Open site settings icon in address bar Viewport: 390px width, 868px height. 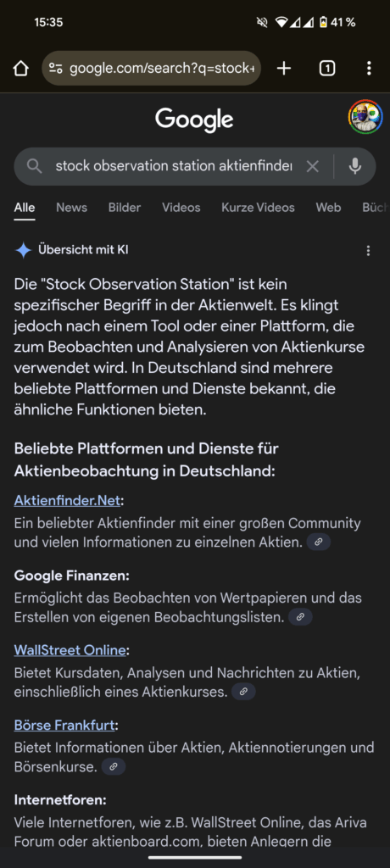(55, 69)
